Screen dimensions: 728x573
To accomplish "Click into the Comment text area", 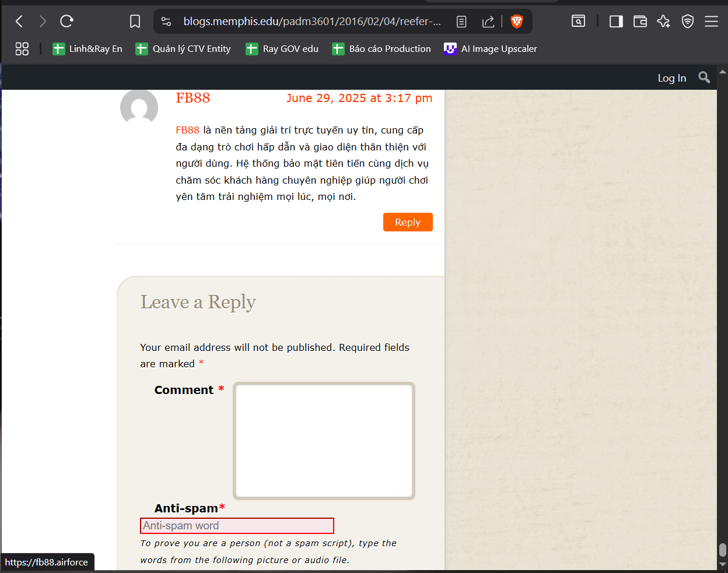I will point(324,441).
